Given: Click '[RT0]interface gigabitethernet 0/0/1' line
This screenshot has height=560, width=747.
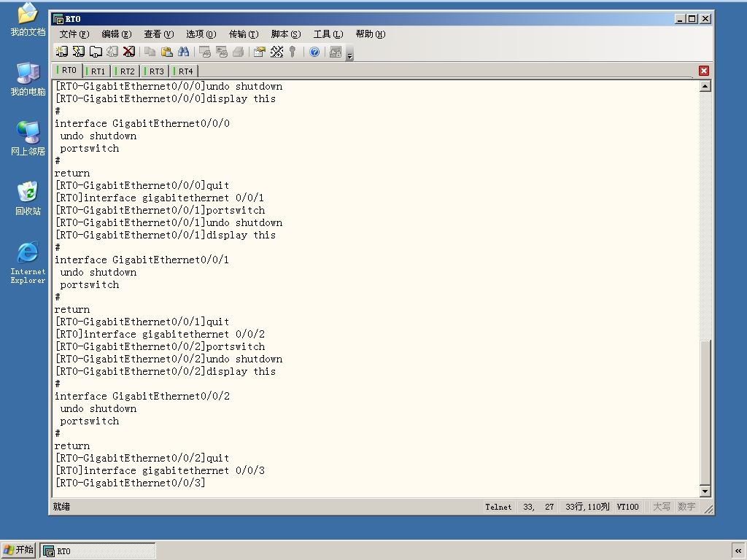Looking at the screenshot, I should tap(160, 198).
